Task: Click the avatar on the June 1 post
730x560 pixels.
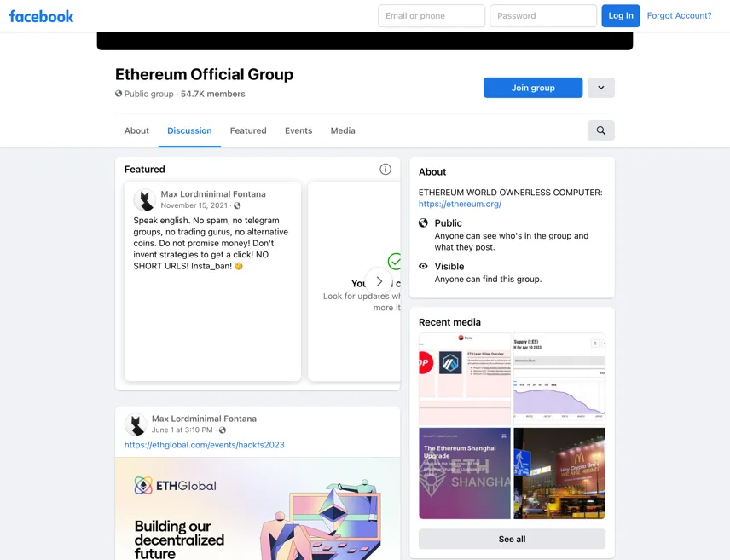Action: coord(136,424)
